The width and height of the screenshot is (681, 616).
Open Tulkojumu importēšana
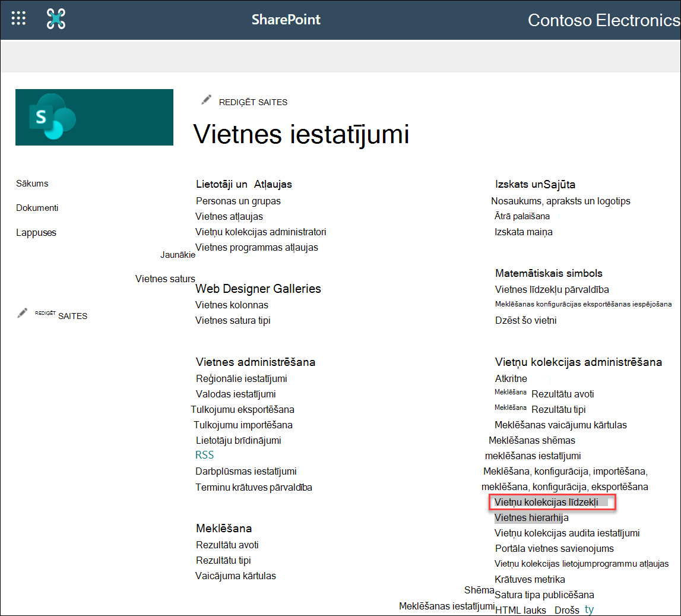(243, 425)
